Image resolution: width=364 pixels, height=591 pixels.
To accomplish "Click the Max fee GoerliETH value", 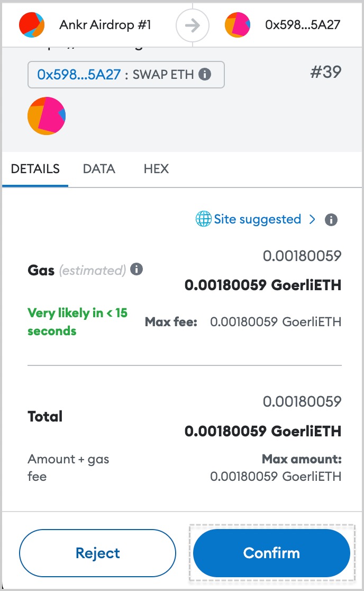I will click(x=276, y=322).
